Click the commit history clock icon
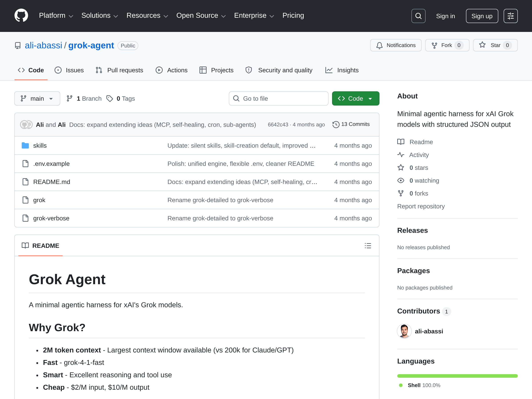 [x=336, y=124]
